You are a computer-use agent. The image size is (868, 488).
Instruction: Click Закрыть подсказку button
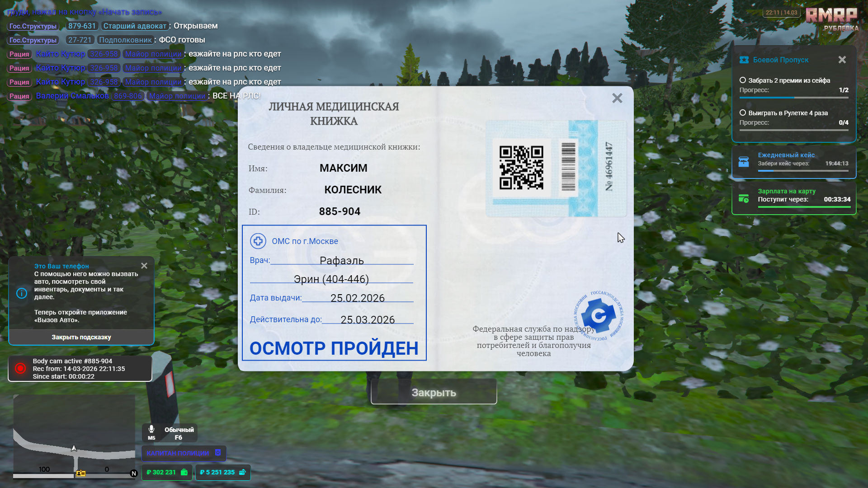81,337
